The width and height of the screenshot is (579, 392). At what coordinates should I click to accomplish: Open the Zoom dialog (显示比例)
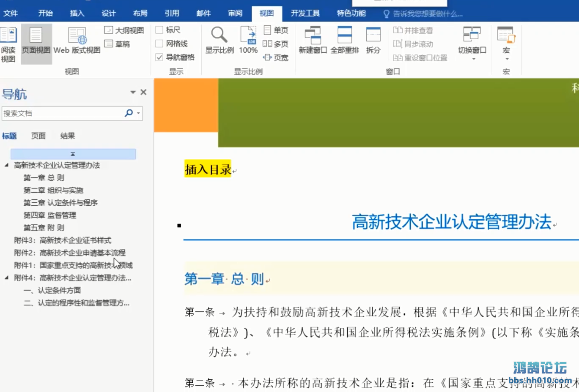[220, 41]
